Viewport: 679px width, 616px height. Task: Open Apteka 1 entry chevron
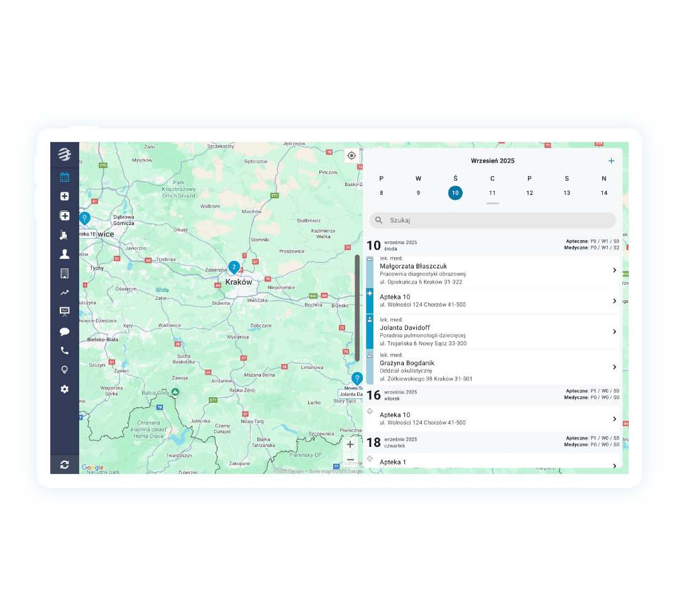[614, 466]
